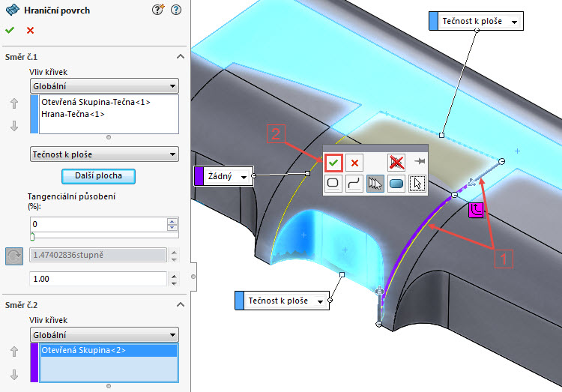Confirm Hraniční povrch with green checkmark in panel
The image size is (562, 392).
click(x=10, y=30)
